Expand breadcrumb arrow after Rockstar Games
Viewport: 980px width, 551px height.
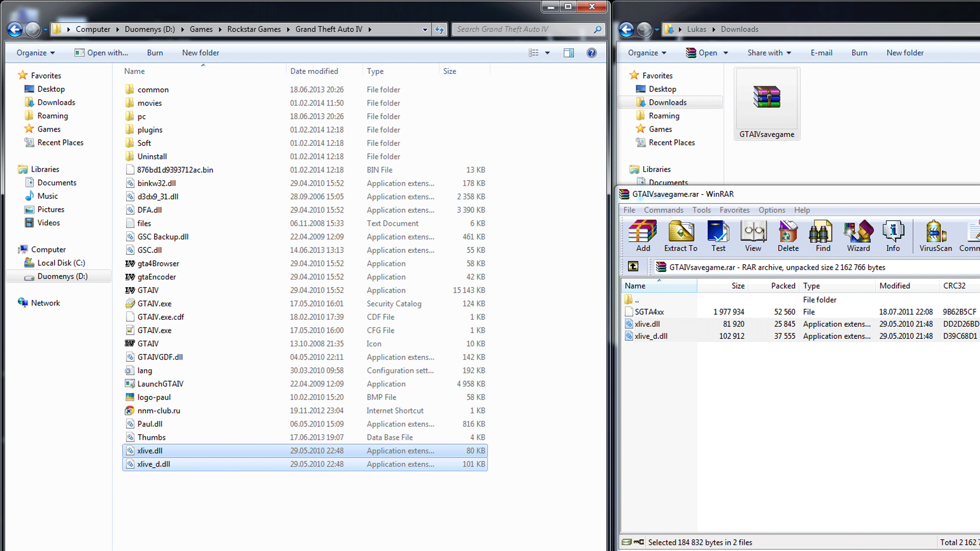point(288,30)
